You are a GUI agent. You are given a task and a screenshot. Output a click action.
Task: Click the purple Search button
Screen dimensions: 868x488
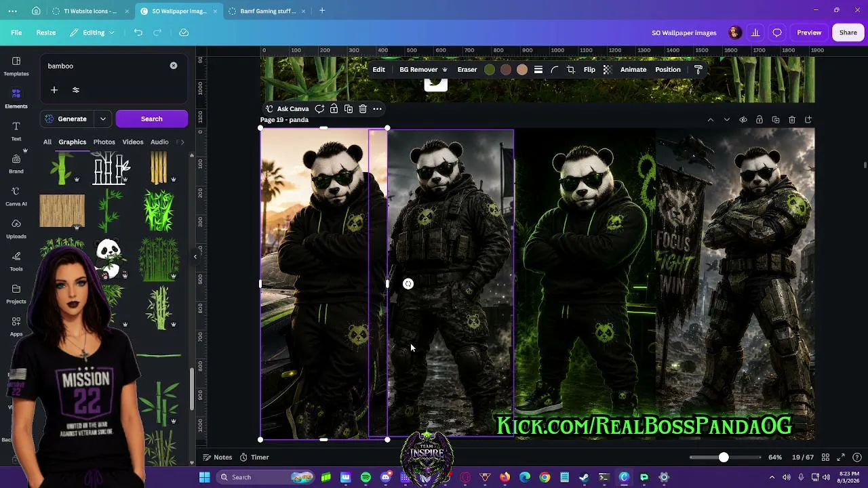[152, 119]
